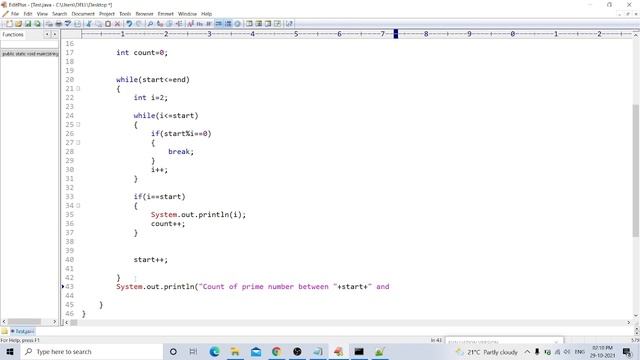Toggle the Line Number toolbar button
The image size is (640, 360).
click(228, 24)
